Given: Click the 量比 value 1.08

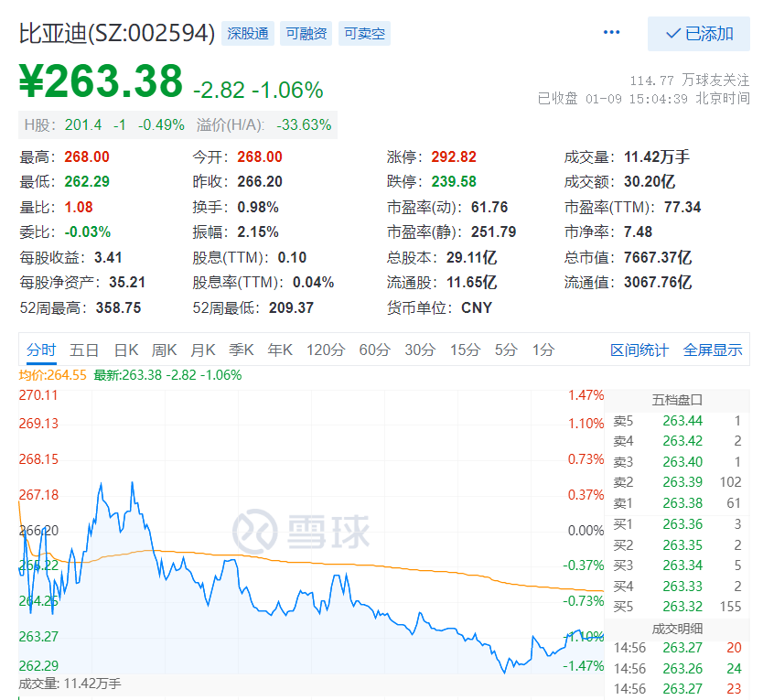Looking at the screenshot, I should [x=79, y=208].
